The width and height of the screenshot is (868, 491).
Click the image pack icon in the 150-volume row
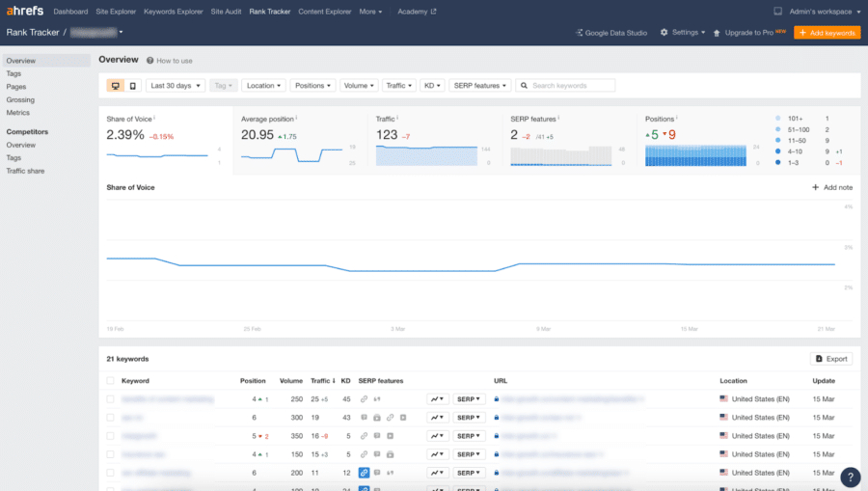(391, 454)
